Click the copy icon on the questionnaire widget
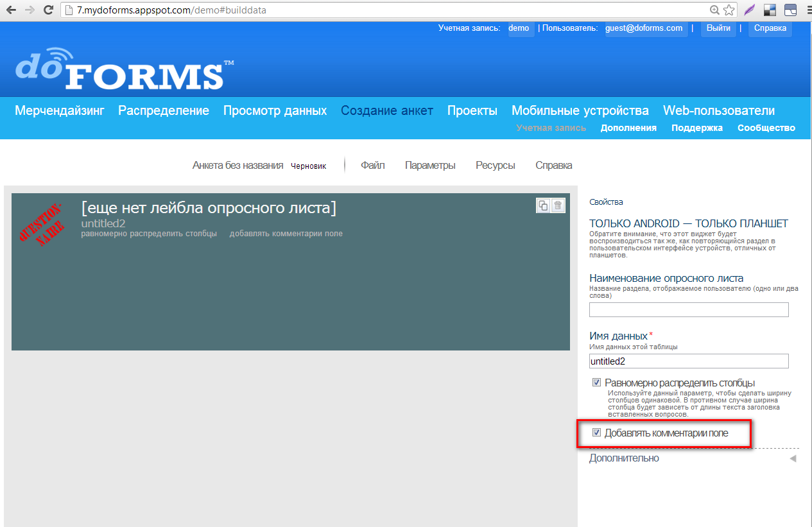This screenshot has width=812, height=527. coord(543,205)
